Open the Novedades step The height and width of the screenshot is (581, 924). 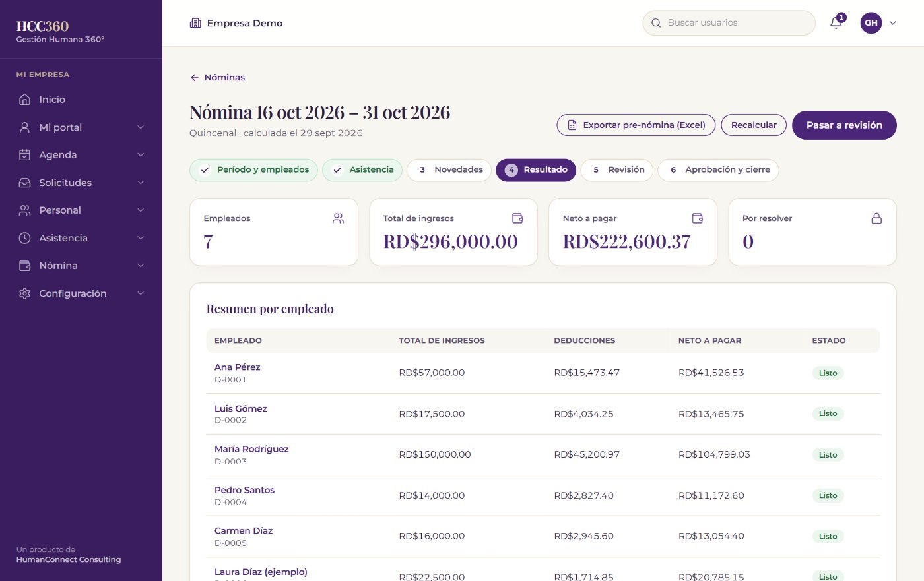tap(449, 170)
